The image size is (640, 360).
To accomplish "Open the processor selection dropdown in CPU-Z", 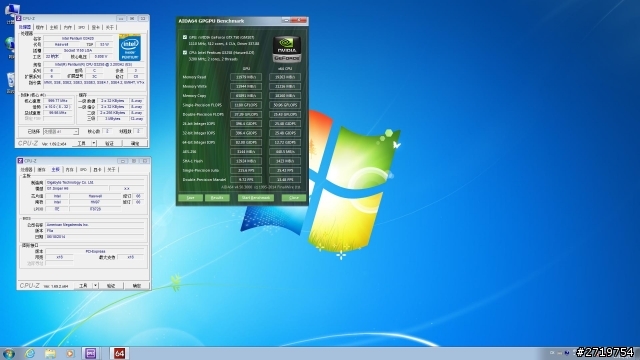I will coord(61,131).
